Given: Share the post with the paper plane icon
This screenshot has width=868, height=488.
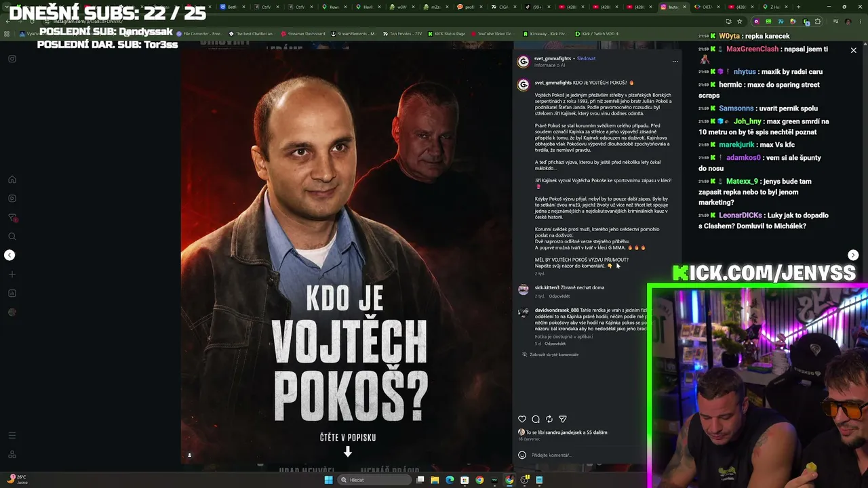Looking at the screenshot, I should coord(563,419).
